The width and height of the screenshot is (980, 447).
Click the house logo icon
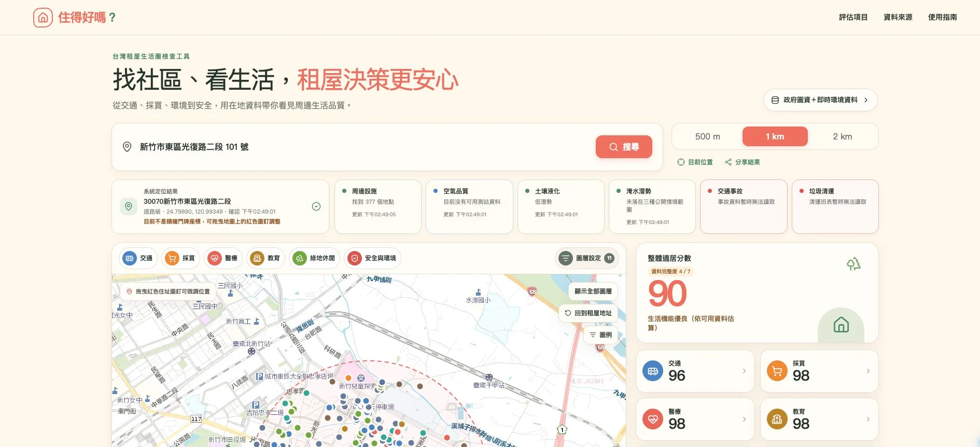pyautogui.click(x=43, y=18)
